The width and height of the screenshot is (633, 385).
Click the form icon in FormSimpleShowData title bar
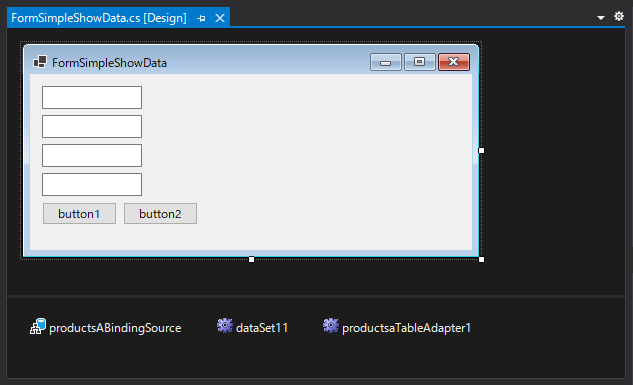click(40, 62)
